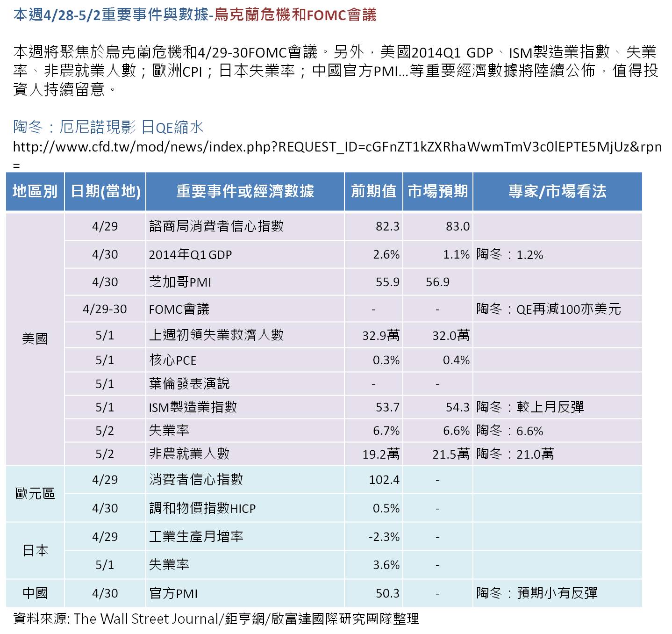
Task: Click column header 重要事件或經濟數據
Action: (x=245, y=191)
